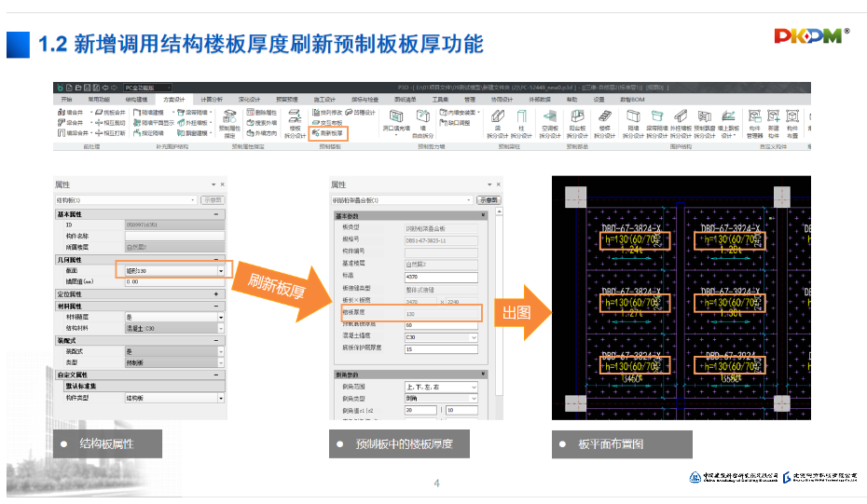This screenshot has width=867, height=504.
Task: Open the 结构板(1) selector dropdown
Action: 126,200
